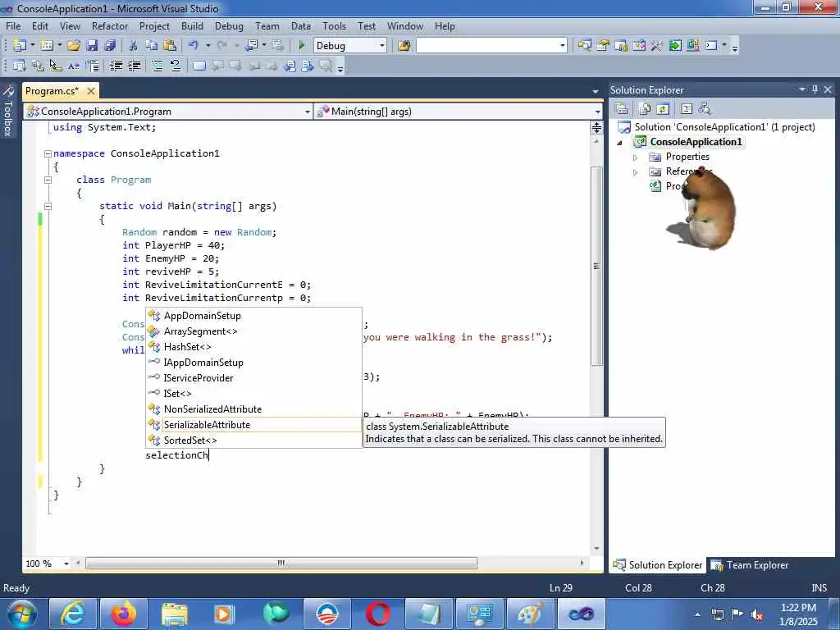
Task: Open the Tools menu
Action: [334, 25]
